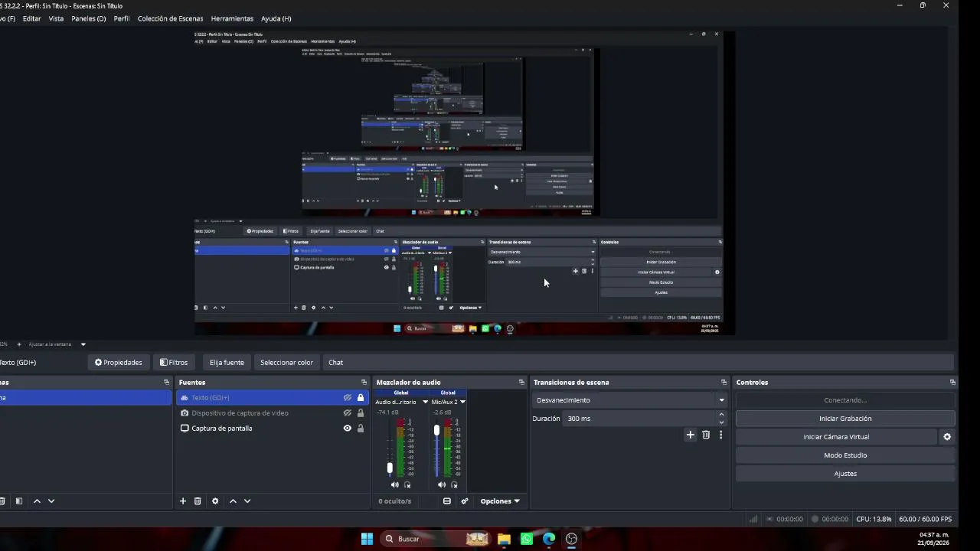Click Mic/Aux 2 monitoring headphone icon

point(454,484)
